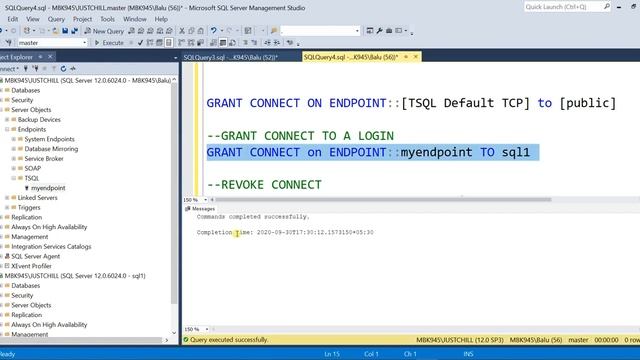The image size is (640, 360).
Task: Click the Results to File icon
Action: tap(232, 42)
